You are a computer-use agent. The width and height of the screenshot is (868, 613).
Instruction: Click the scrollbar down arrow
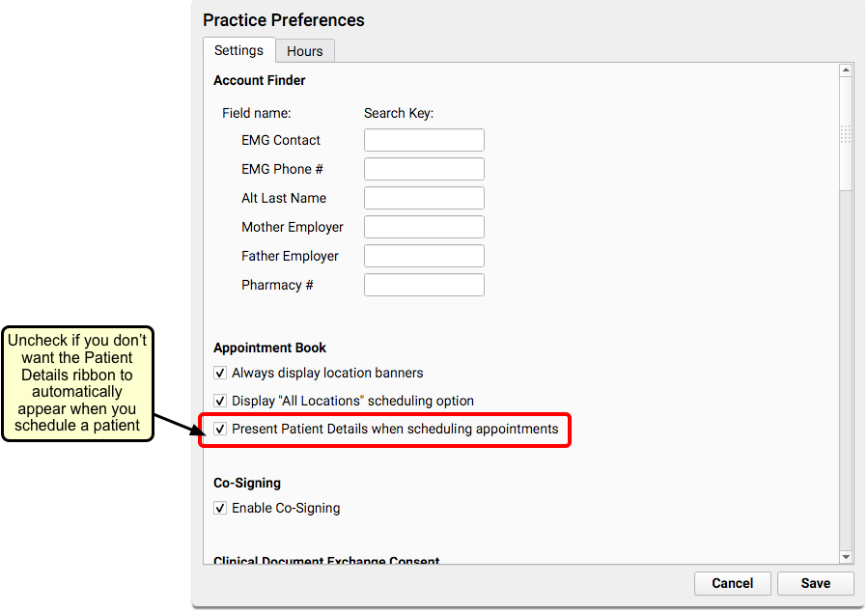(845, 557)
